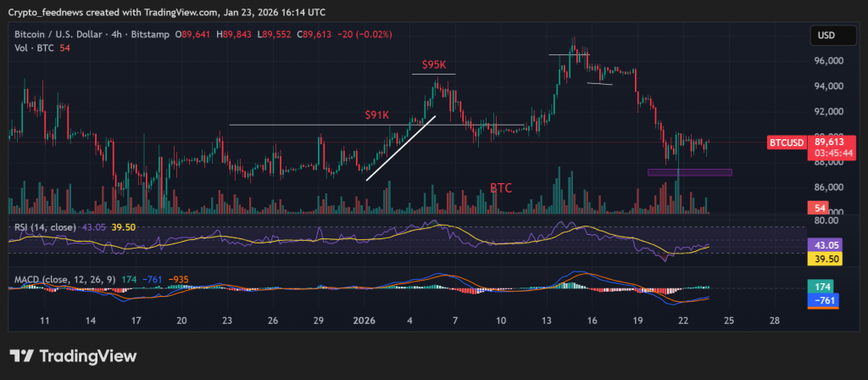Open the USD currency selector

[834, 36]
